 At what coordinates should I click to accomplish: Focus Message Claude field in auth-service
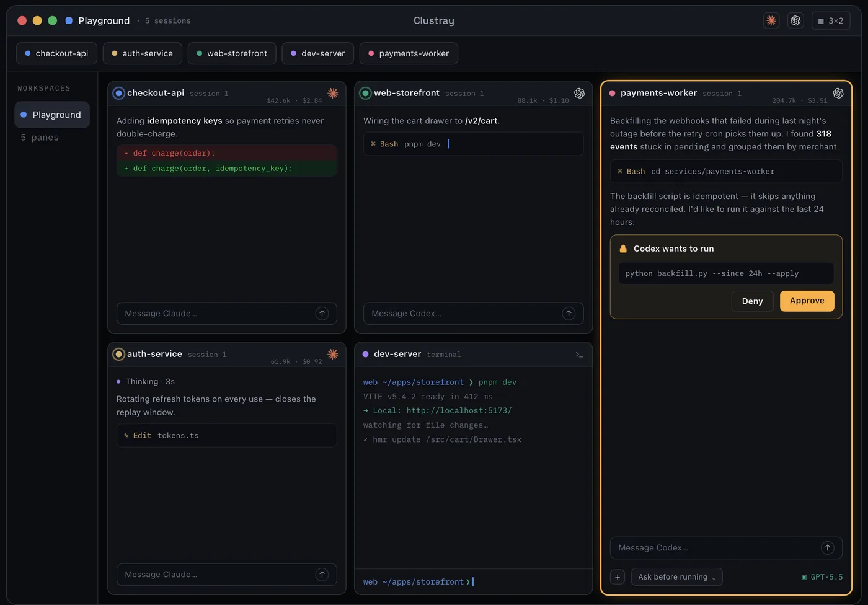(226, 575)
